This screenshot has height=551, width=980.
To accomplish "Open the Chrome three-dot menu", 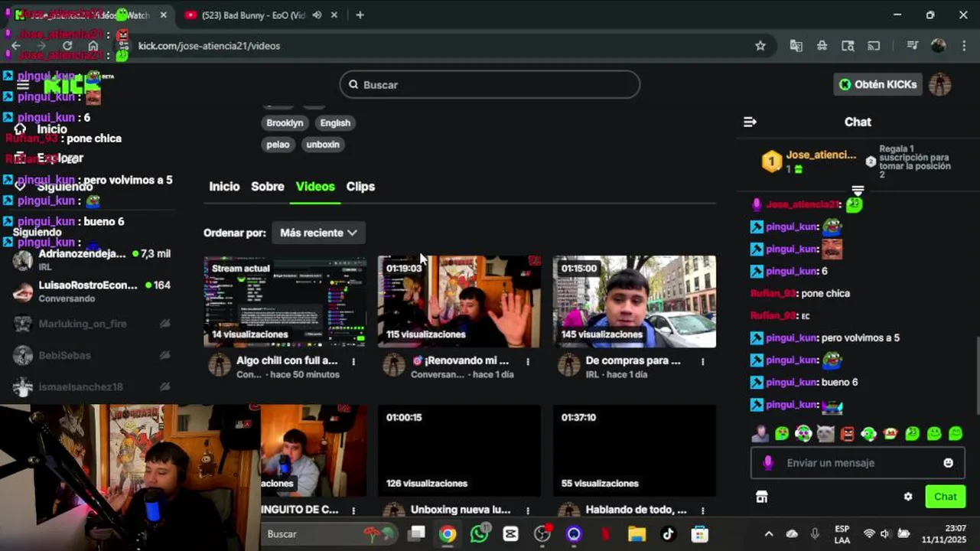I will (964, 46).
